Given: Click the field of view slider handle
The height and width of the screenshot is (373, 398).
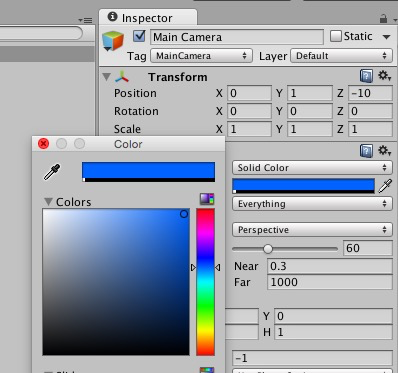Looking at the screenshot, I should coord(268,249).
